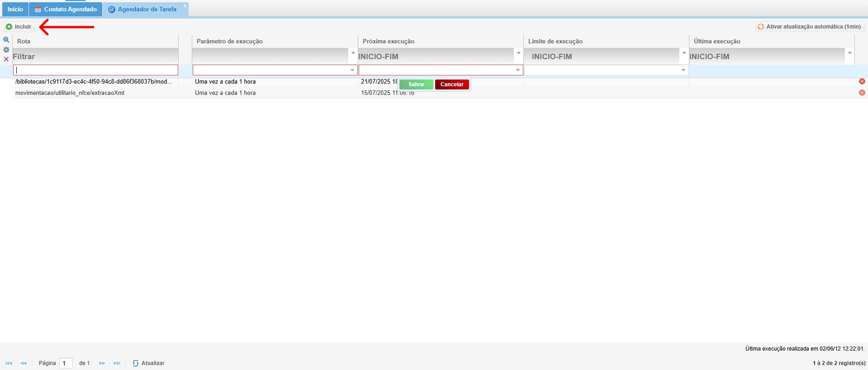
Task: Open Parâmetro de execução dropdown in new row
Action: coord(352,70)
